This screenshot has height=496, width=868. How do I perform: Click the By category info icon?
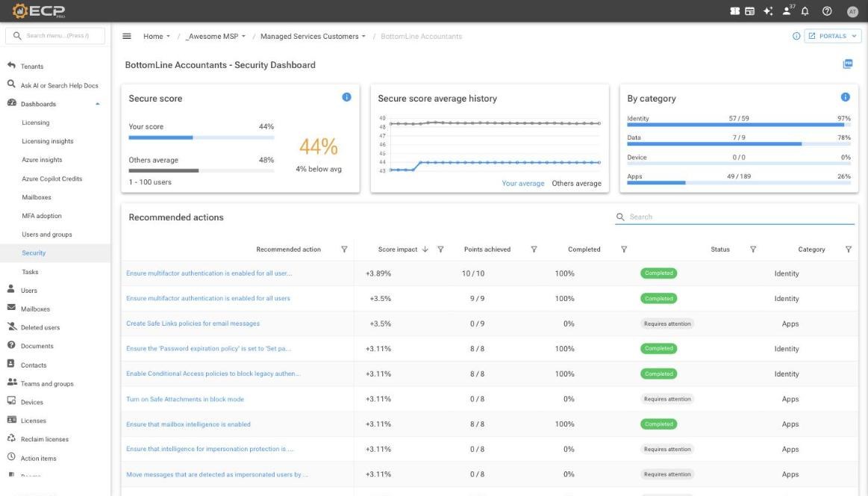pos(846,97)
